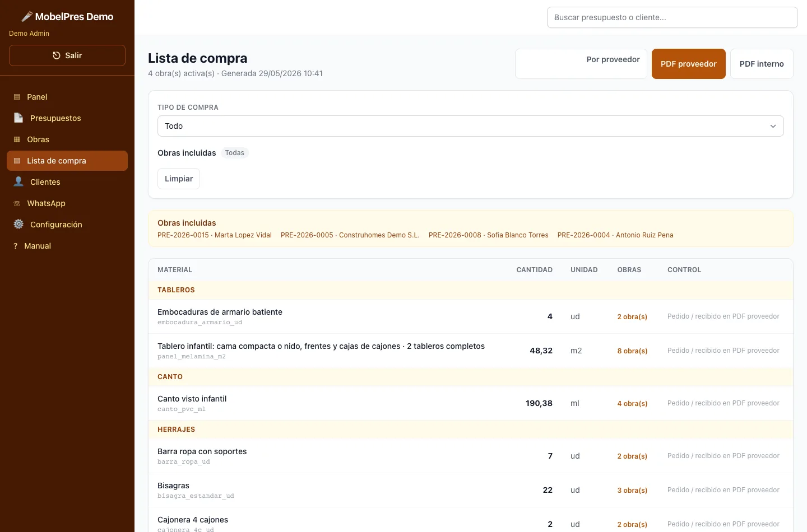Click the Panel sidebar icon

17,97
